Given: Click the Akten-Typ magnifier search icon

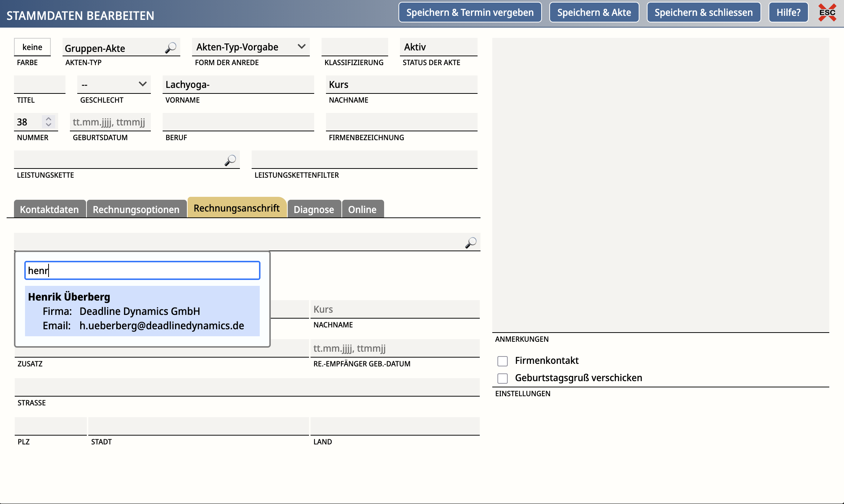Looking at the screenshot, I should (x=171, y=48).
